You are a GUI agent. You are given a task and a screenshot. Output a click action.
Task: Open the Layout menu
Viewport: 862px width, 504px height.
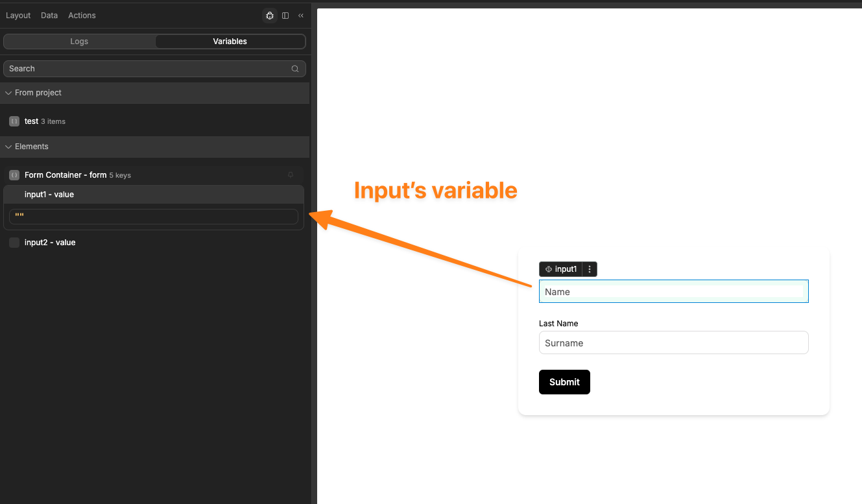click(x=18, y=15)
